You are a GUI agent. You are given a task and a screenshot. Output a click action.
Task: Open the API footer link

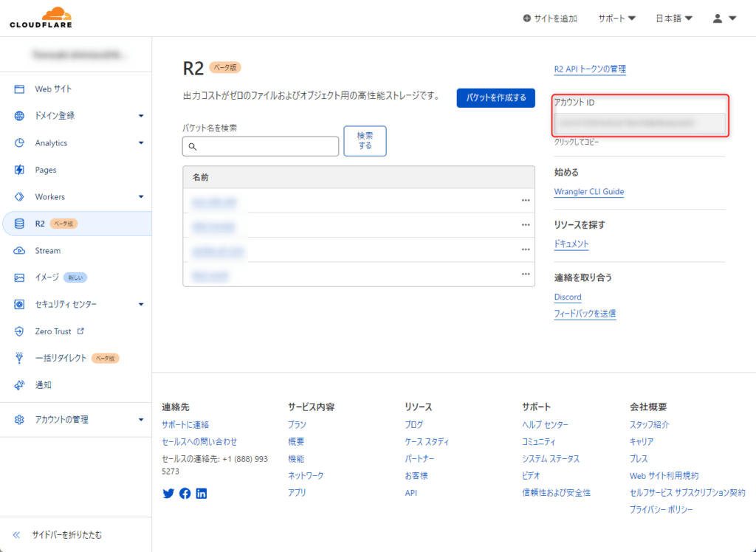click(x=410, y=493)
